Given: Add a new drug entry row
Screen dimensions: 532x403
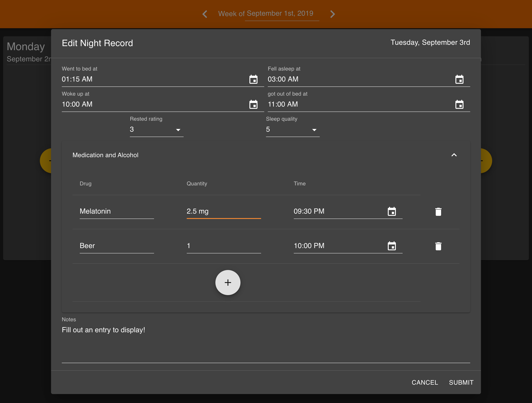Looking at the screenshot, I should click(228, 283).
